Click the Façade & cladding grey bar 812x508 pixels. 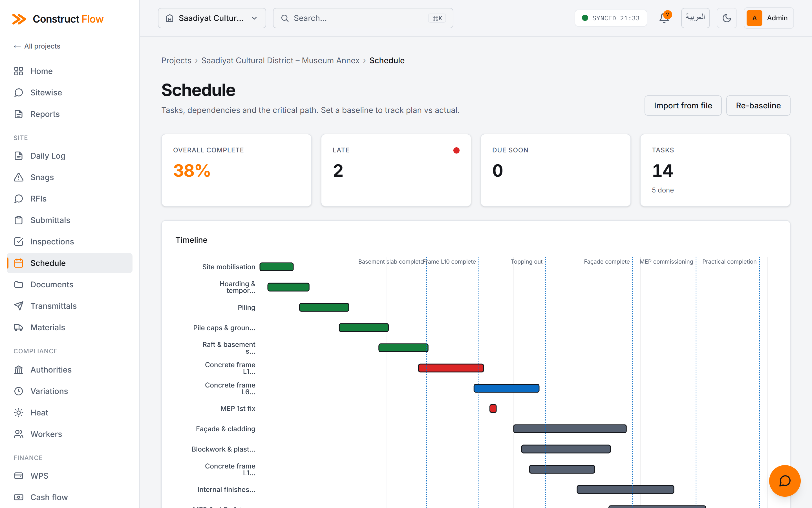coord(570,429)
